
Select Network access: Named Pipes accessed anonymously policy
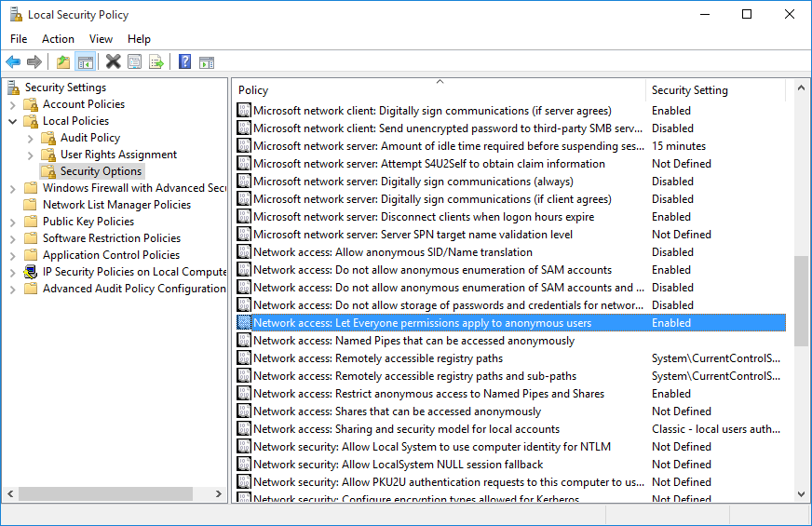(x=413, y=341)
